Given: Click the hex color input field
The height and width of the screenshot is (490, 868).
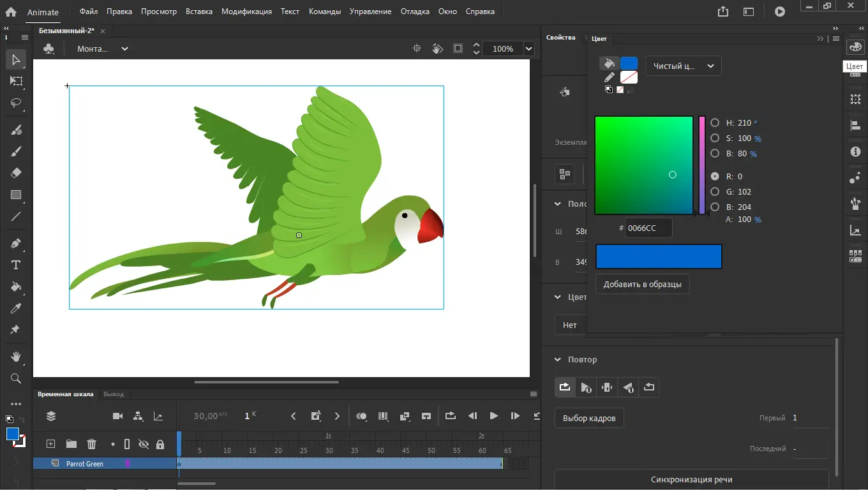Looking at the screenshot, I should pyautogui.click(x=648, y=228).
